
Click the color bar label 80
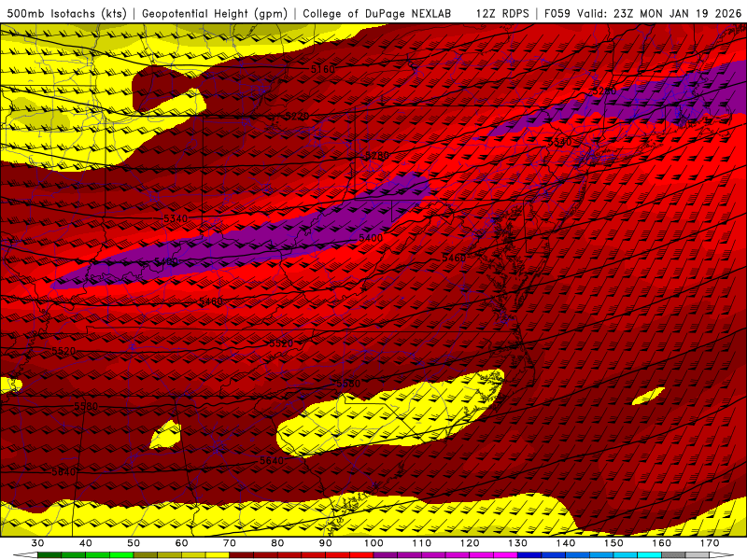277,543
